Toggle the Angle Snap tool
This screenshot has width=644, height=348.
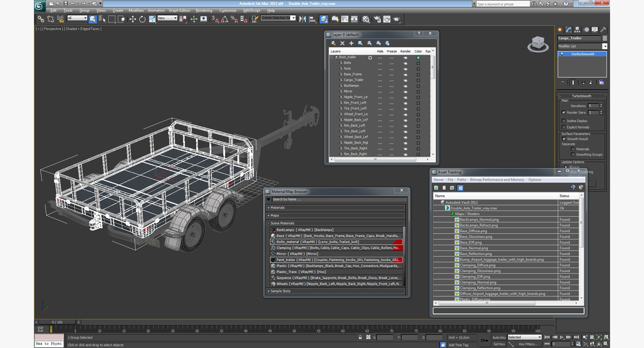coord(225,19)
